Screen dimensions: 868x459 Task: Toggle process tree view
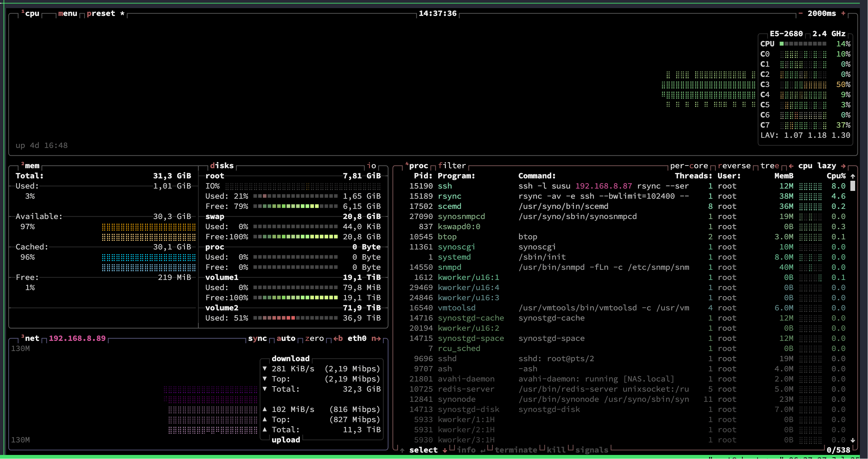click(770, 166)
